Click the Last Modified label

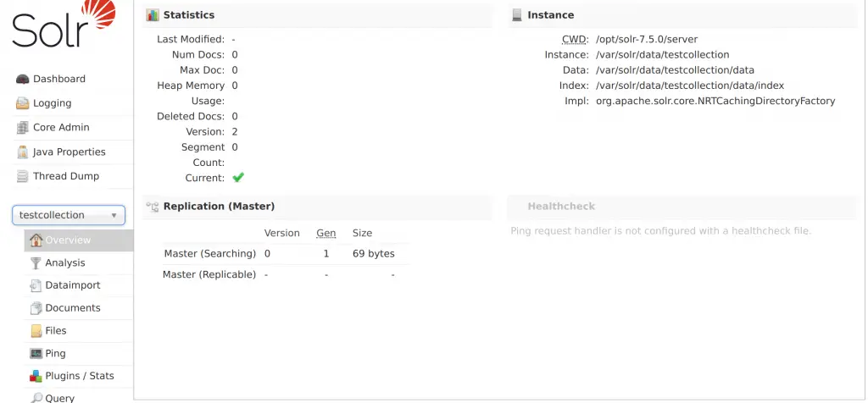pos(191,39)
